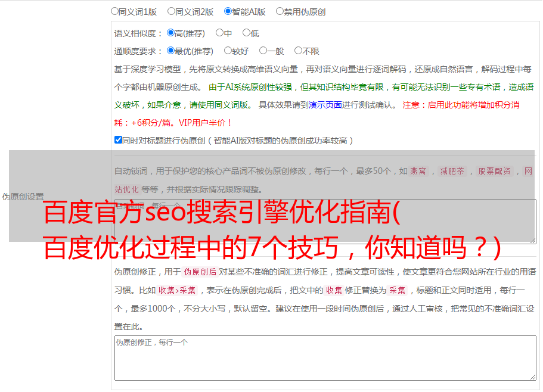Set 语义相似度 to 中
543x392 pixels.
tap(219, 33)
